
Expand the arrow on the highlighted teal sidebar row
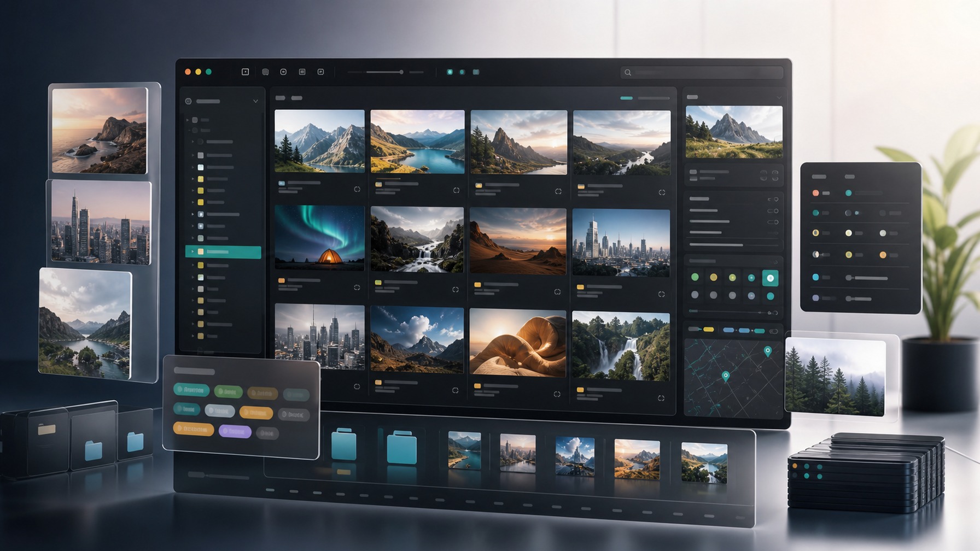(x=192, y=251)
